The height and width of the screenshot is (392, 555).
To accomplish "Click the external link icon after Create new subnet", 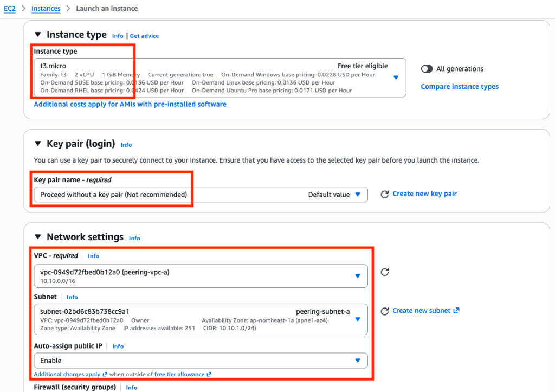I will click(x=456, y=311).
